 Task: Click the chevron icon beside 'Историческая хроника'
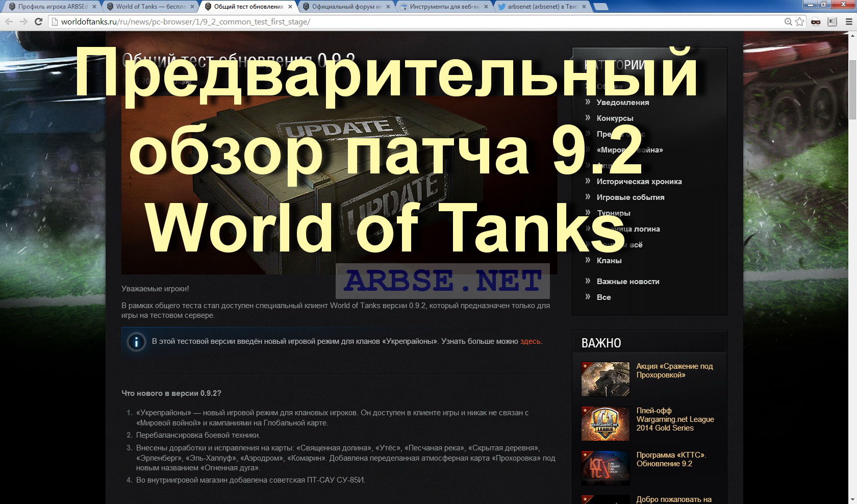(588, 181)
